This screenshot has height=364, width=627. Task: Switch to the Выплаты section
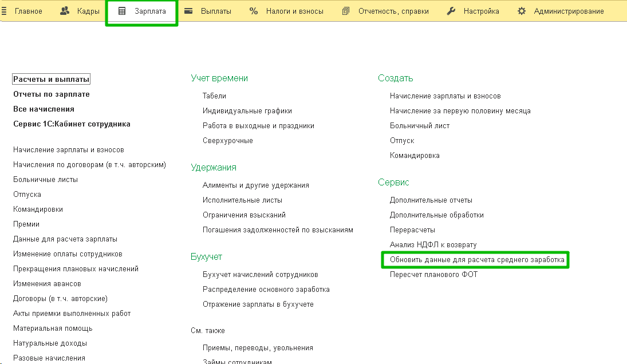(216, 11)
